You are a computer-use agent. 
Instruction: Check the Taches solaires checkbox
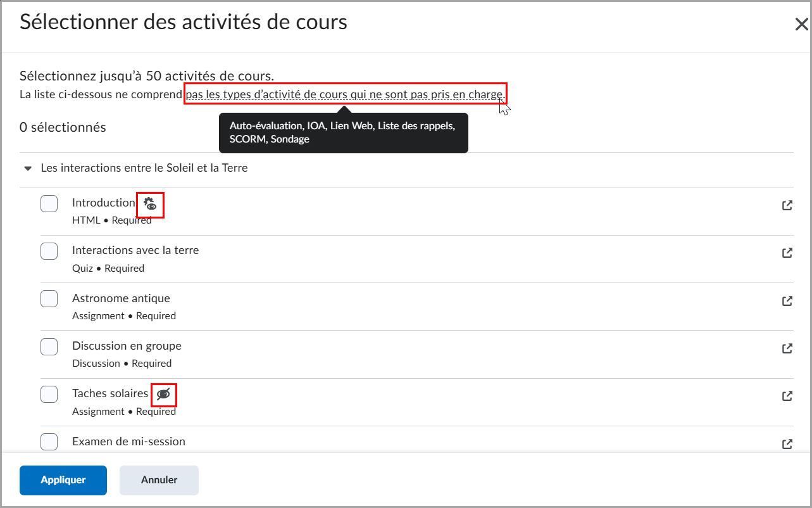pyautogui.click(x=49, y=394)
